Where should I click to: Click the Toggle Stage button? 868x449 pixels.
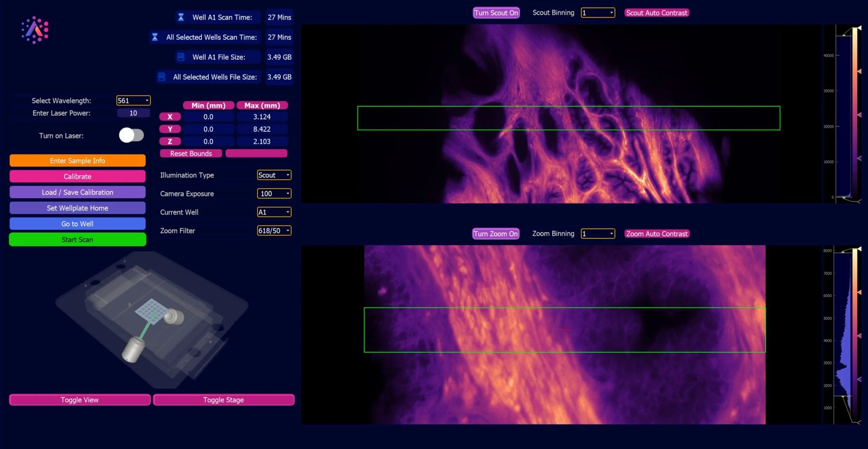point(224,400)
